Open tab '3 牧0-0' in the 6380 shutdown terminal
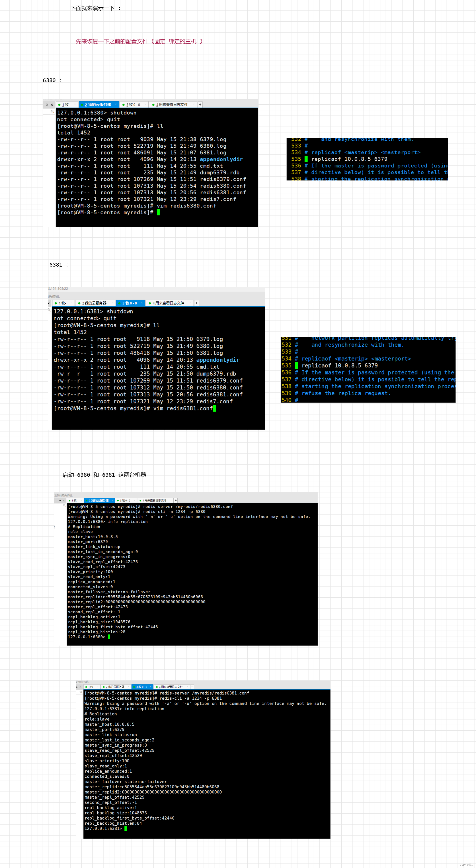476x868 pixels. 134,105
